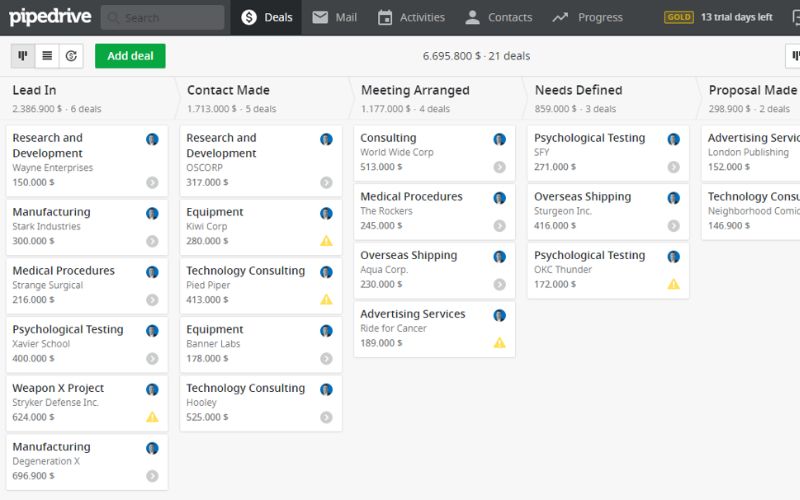Click Xavier School organization name
This screenshot has width=800, height=500.
(x=41, y=344)
